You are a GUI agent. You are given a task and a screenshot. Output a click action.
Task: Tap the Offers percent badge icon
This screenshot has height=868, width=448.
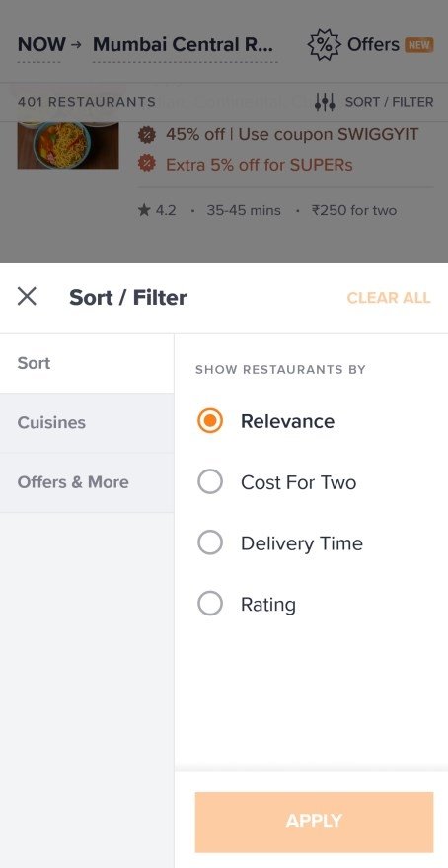(x=325, y=44)
